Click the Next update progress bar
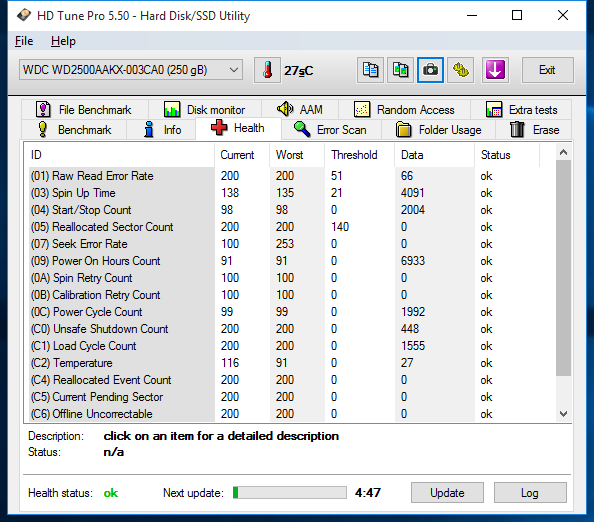 290,492
